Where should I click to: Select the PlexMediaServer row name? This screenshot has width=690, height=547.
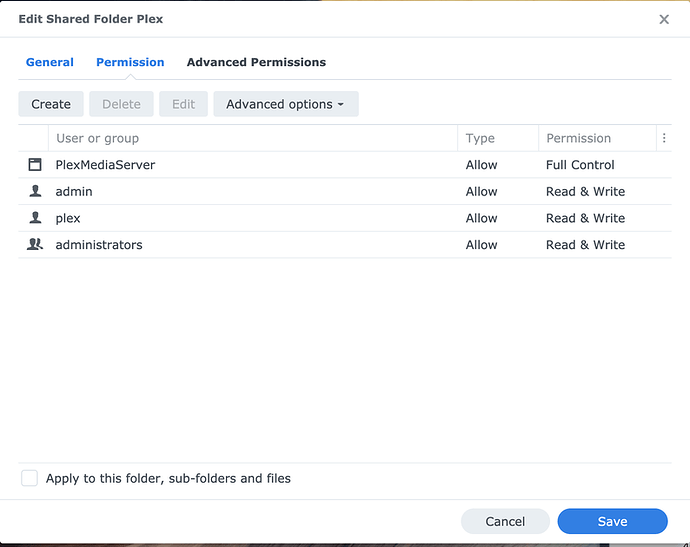pyautogui.click(x=105, y=165)
